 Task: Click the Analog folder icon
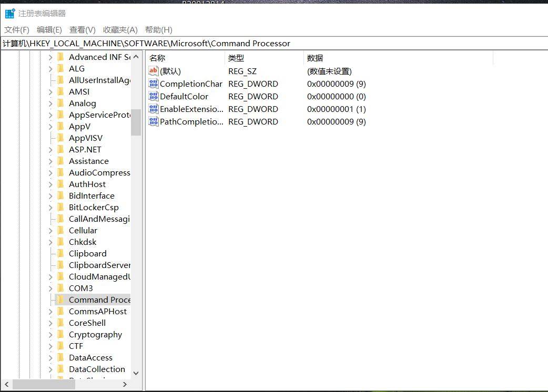60,103
